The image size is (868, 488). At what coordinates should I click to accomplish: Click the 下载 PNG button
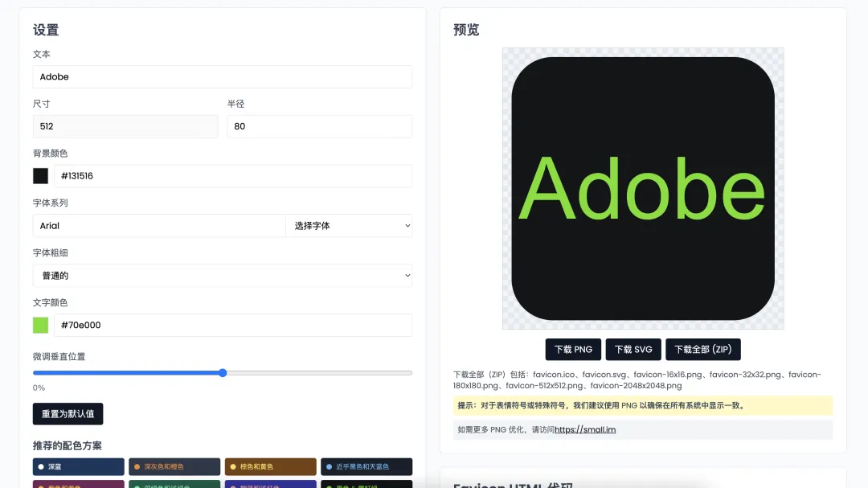click(x=573, y=350)
